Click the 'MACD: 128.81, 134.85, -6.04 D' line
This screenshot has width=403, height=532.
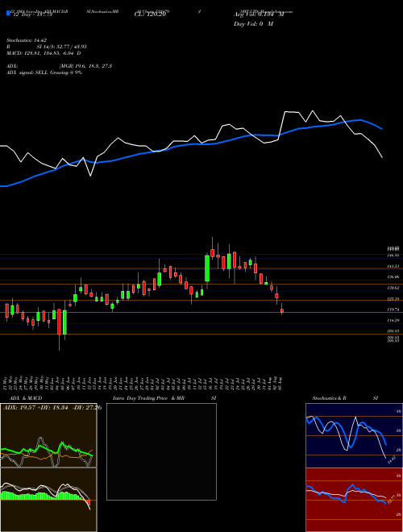44,53
